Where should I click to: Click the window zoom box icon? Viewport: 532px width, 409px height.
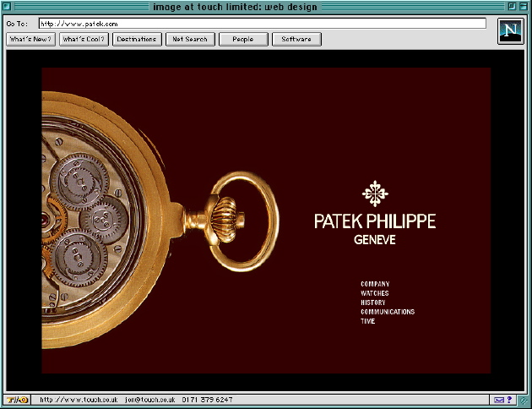coord(512,6)
